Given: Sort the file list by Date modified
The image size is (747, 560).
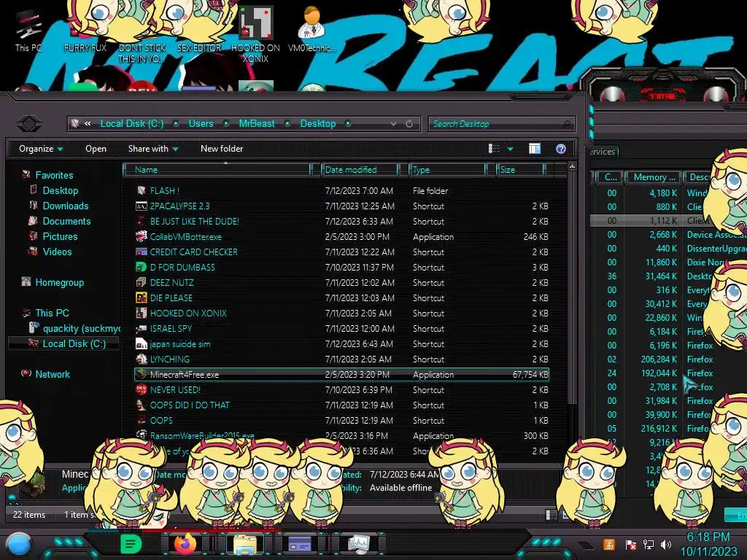Looking at the screenshot, I should (360, 170).
